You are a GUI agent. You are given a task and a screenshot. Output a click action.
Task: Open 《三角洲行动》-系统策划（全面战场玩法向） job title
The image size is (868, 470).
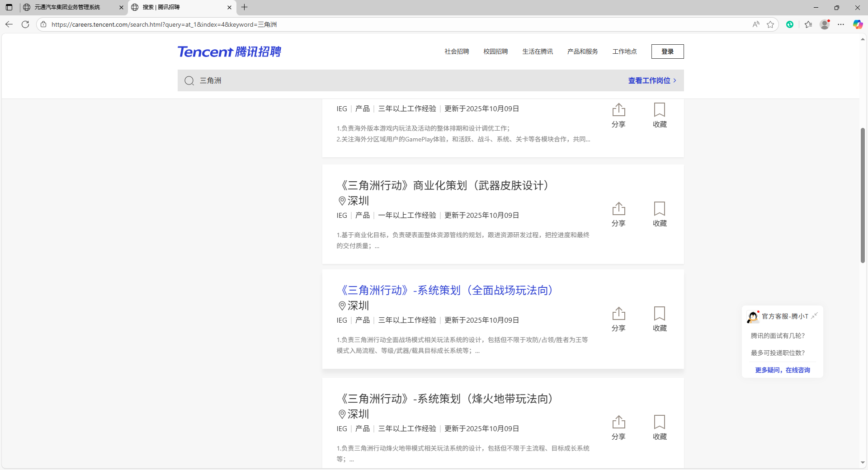coord(446,290)
